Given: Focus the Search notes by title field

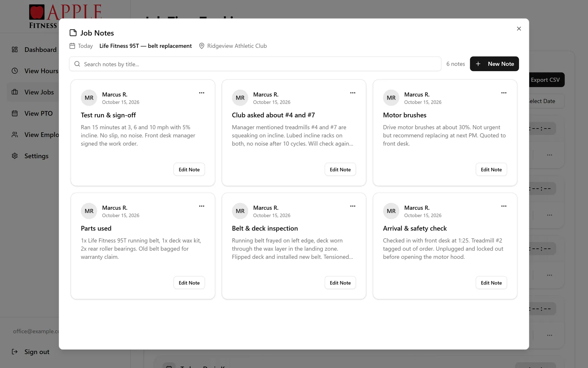Looking at the screenshot, I should pyautogui.click(x=255, y=64).
